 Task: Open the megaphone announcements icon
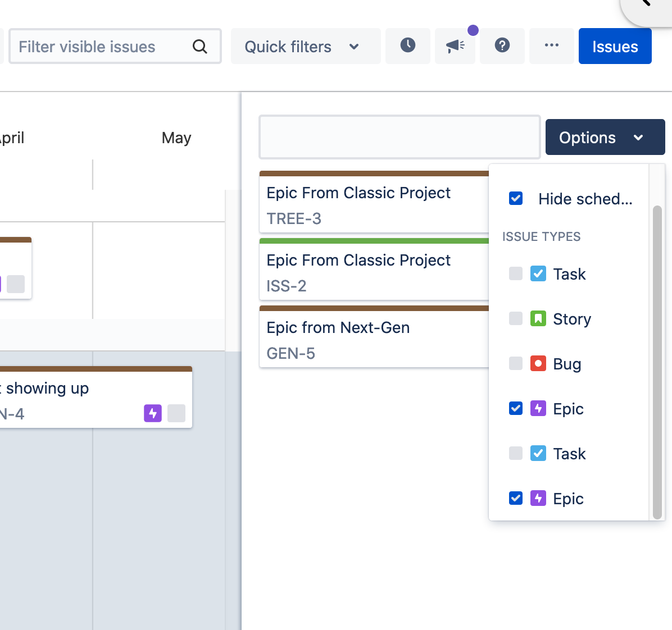coord(455,46)
